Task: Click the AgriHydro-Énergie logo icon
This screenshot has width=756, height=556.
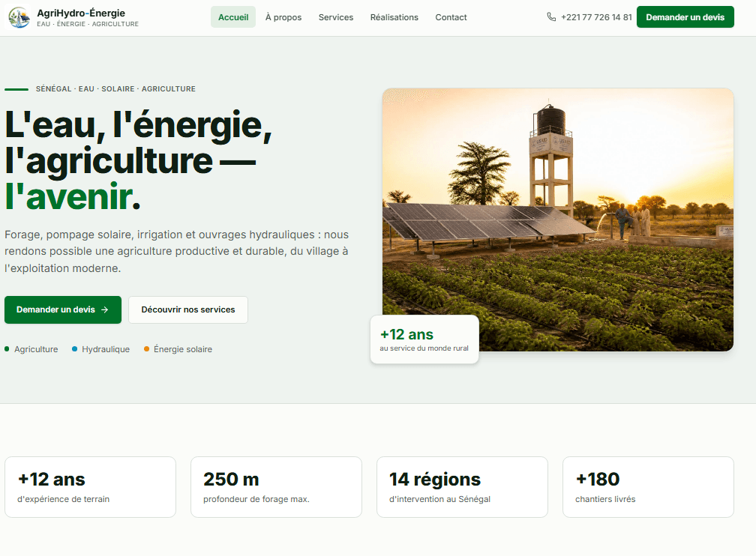Action: (19, 17)
